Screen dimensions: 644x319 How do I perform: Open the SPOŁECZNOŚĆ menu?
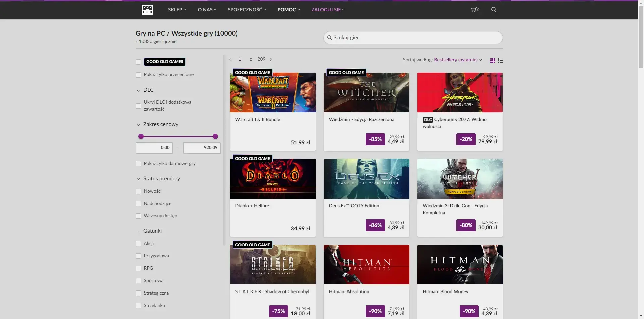(247, 10)
